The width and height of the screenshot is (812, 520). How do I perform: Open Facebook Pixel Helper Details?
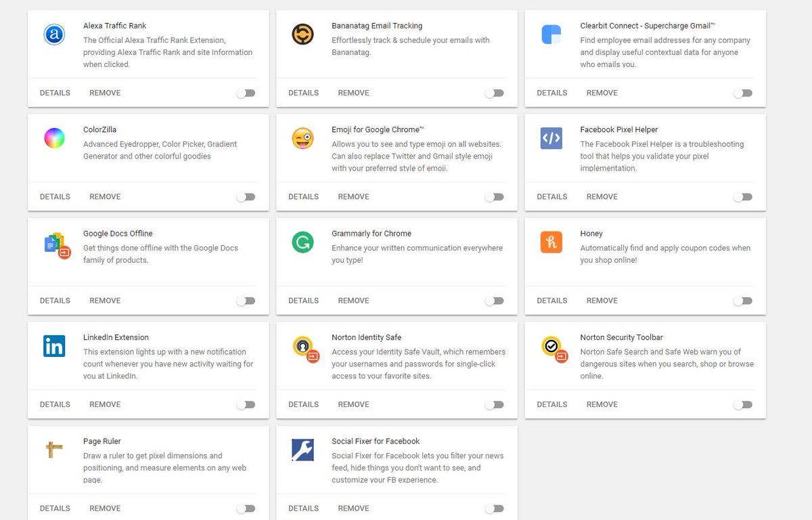[x=551, y=196]
